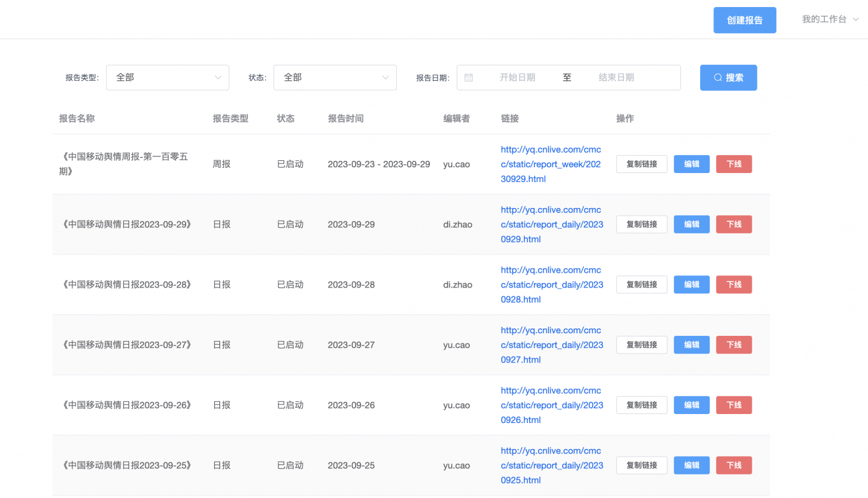Click the calendar icon in date range field
This screenshot has width=868, height=498.
click(469, 78)
